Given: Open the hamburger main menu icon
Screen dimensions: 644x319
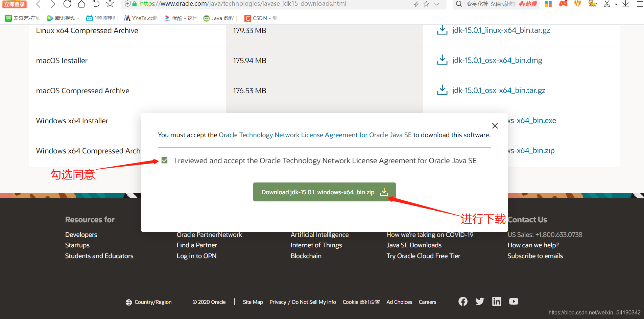Looking at the screenshot, I should 640,4.
